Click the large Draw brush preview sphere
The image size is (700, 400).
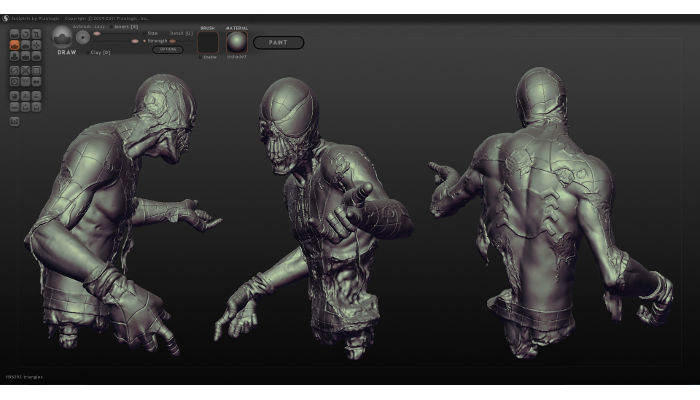coord(62,37)
